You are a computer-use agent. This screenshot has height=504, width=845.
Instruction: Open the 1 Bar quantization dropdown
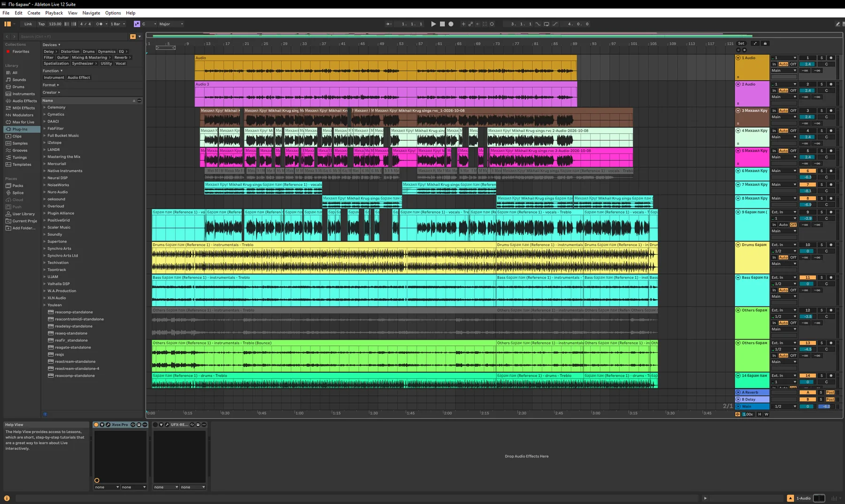coord(118,24)
